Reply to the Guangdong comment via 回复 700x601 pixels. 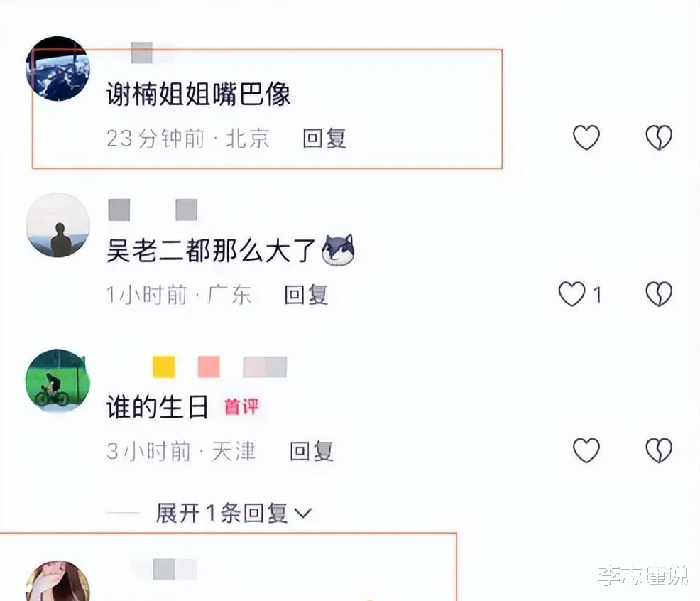[306, 295]
